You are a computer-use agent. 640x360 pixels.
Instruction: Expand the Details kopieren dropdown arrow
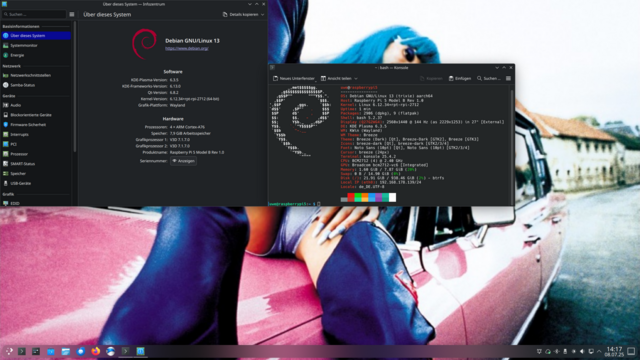tap(262, 14)
